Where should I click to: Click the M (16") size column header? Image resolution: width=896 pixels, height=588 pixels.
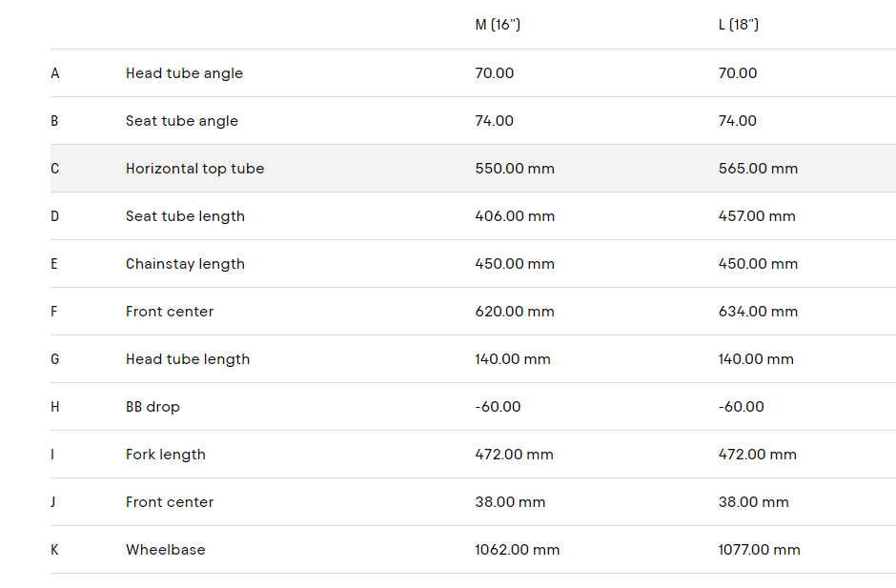tap(498, 25)
